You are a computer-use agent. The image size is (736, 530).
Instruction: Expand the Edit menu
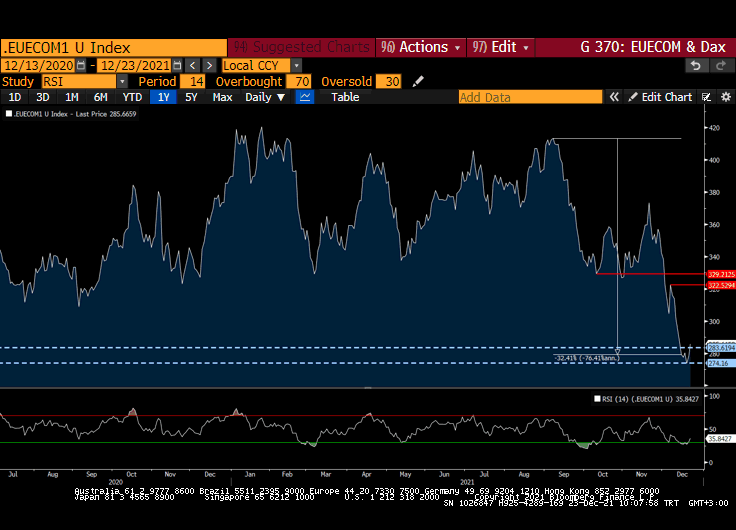tap(500, 47)
